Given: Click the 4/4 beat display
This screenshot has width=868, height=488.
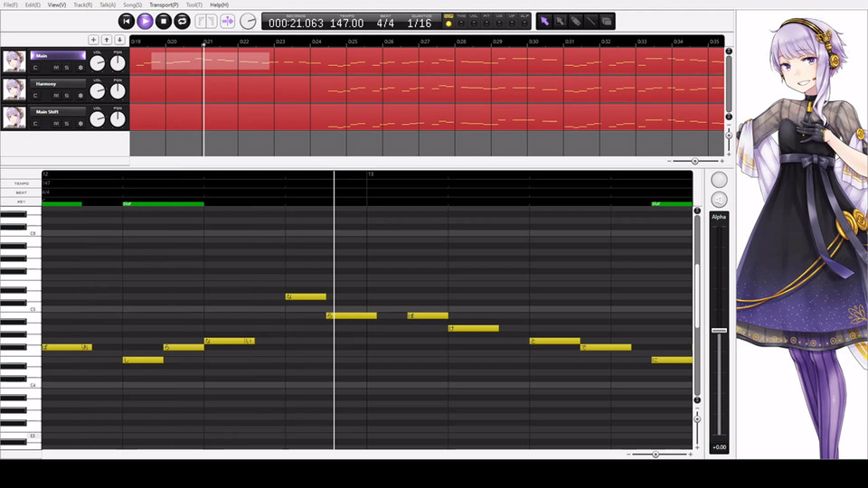Looking at the screenshot, I should [385, 23].
